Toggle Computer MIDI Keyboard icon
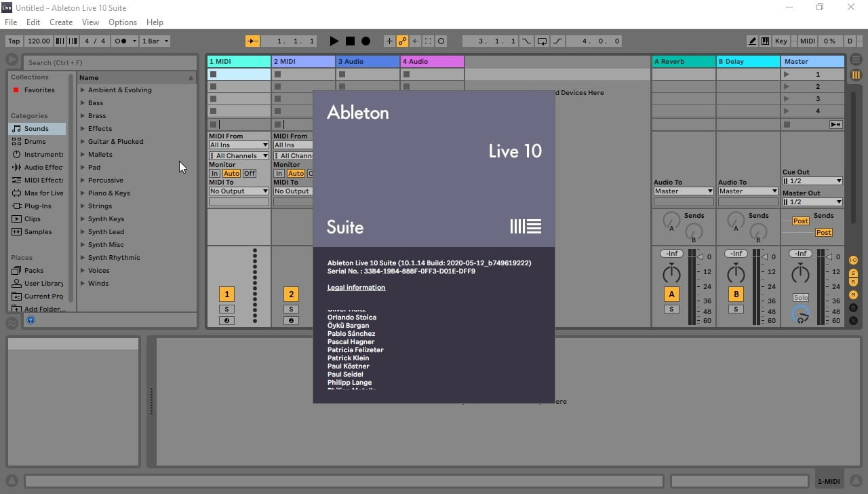868x494 pixels. (766, 41)
